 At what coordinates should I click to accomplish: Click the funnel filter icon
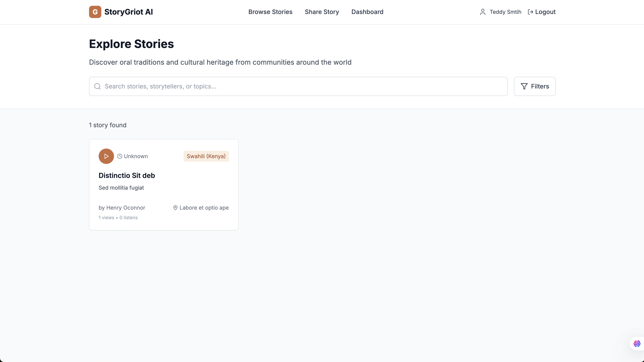click(524, 86)
